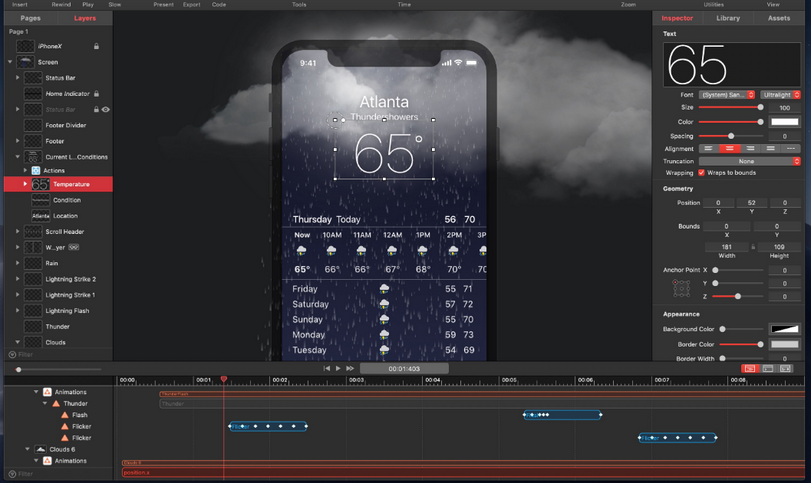
Task: Select the red first timeline view icon
Action: coord(750,368)
